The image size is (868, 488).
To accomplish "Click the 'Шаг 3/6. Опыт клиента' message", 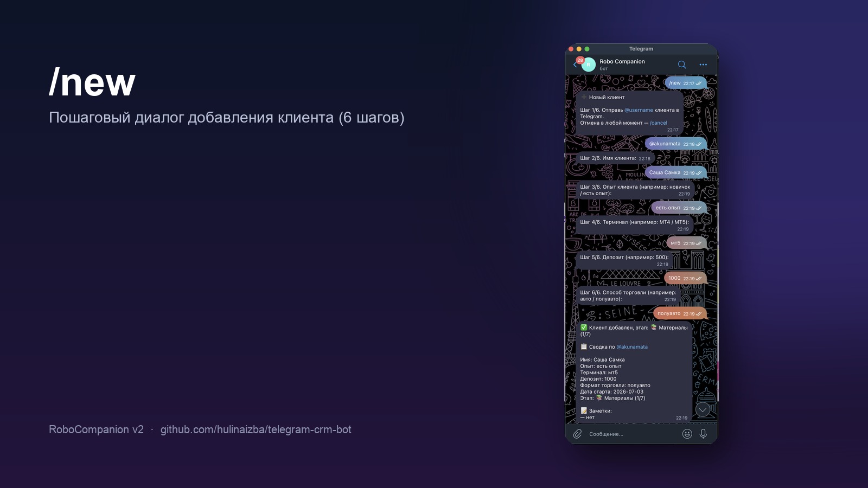I will (x=635, y=190).
